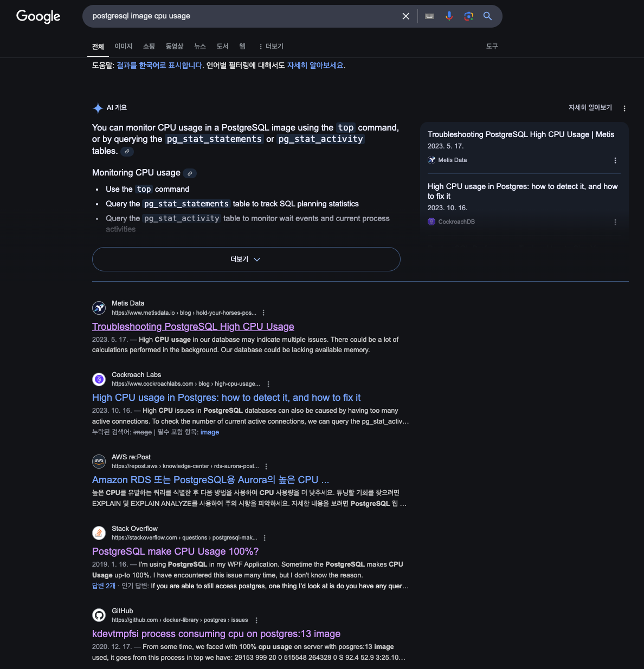Click Stack Overflow favicon
This screenshot has width=644, height=669.
click(x=99, y=533)
